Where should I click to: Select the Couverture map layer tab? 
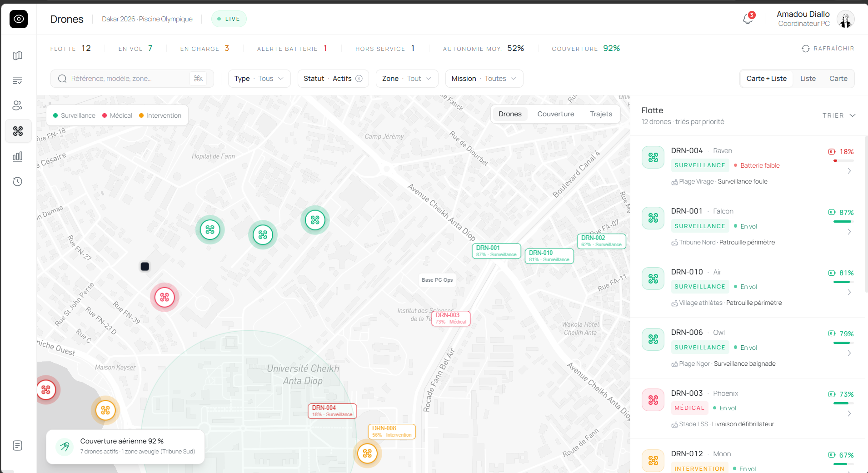coord(555,114)
